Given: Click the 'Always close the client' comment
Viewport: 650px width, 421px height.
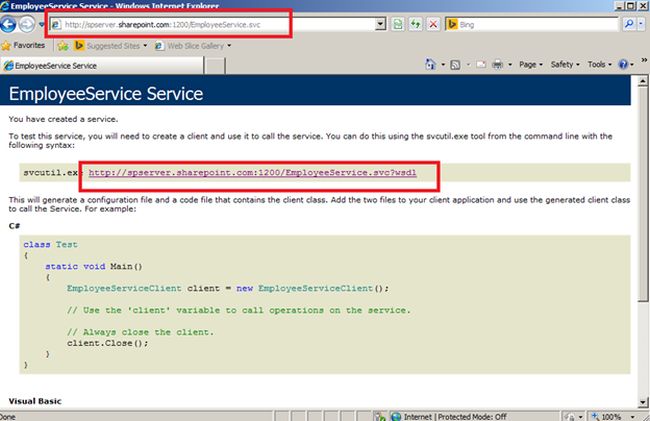Looking at the screenshot, I should tap(140, 332).
